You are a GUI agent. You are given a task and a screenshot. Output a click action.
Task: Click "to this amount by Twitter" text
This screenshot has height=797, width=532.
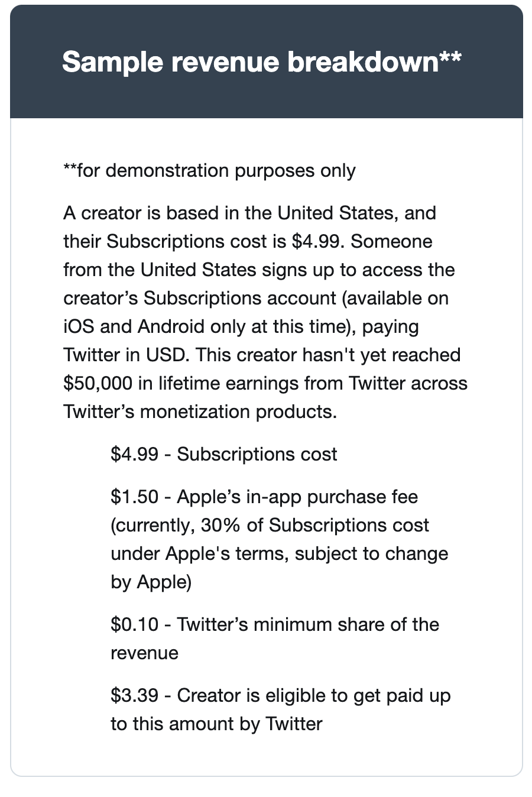point(216,724)
